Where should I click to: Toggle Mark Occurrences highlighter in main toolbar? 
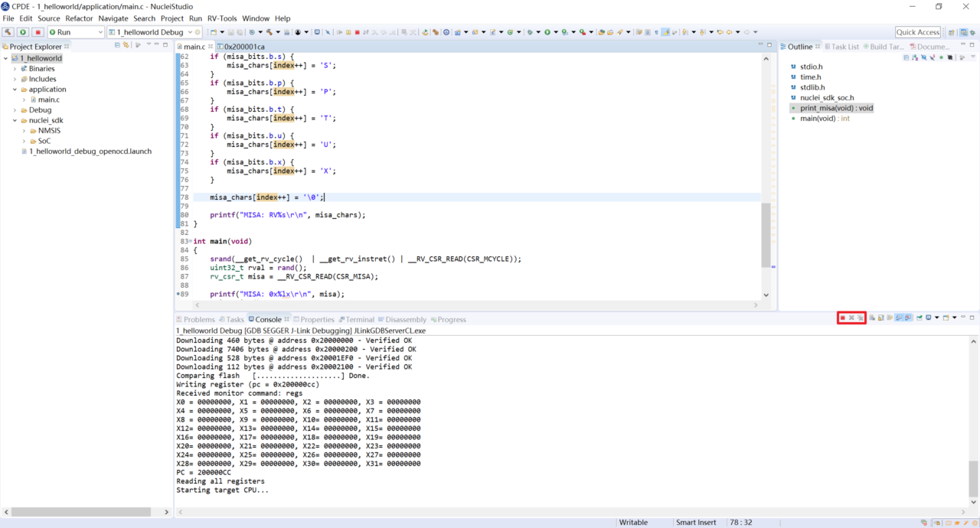(x=665, y=32)
